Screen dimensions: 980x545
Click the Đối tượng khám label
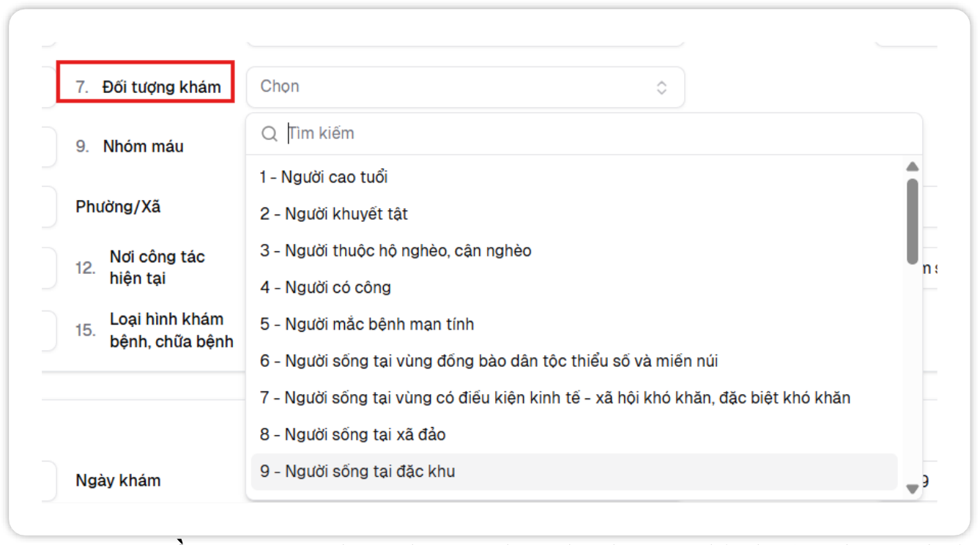pos(161,87)
